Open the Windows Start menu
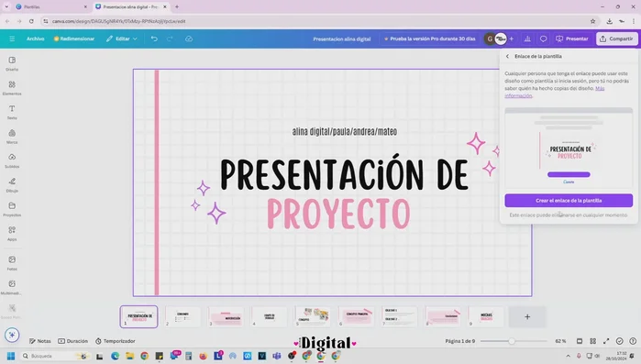Image resolution: width=641 pixels, height=364 pixels. tap(11, 357)
